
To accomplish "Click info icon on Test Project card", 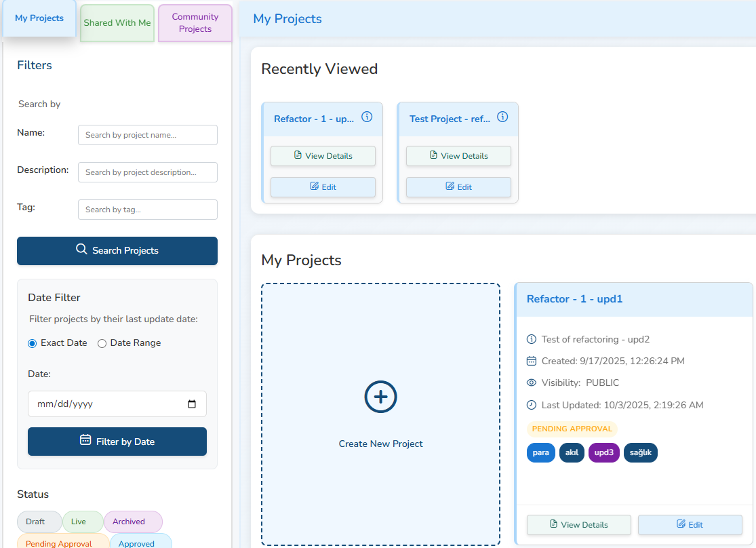I will (502, 117).
